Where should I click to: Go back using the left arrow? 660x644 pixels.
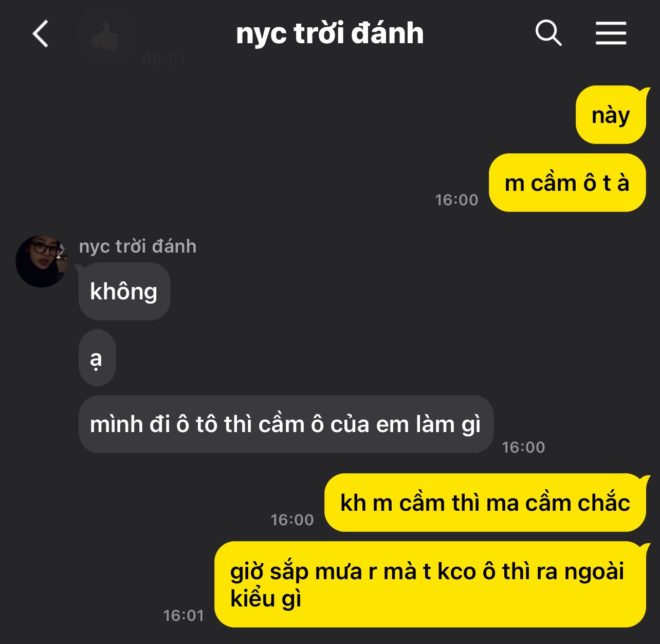click(x=41, y=34)
